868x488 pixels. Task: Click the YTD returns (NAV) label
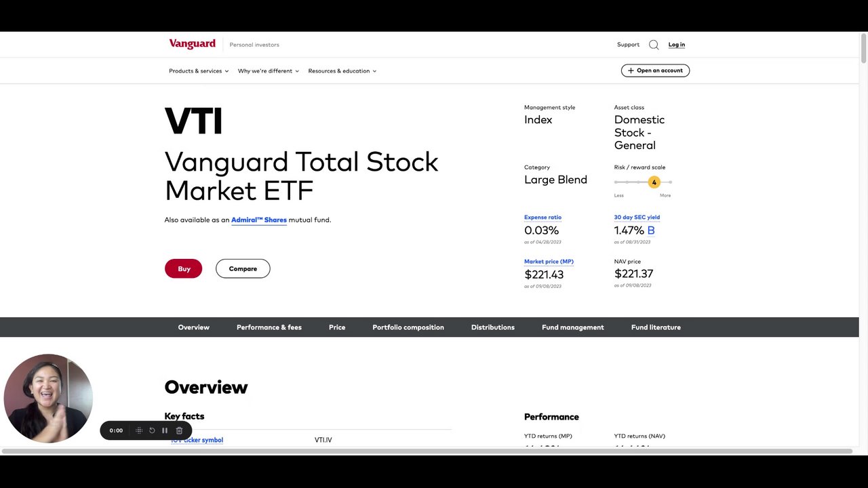pos(639,436)
